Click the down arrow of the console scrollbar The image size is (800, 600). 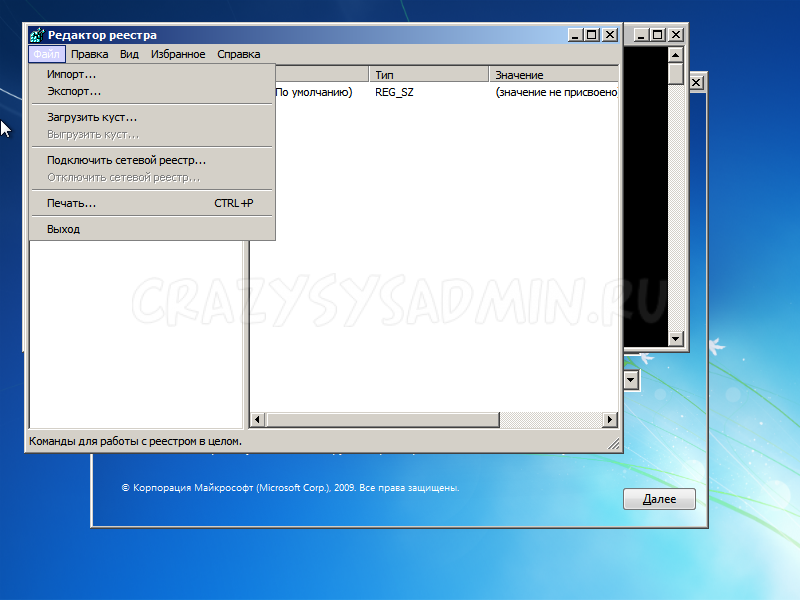[676, 340]
